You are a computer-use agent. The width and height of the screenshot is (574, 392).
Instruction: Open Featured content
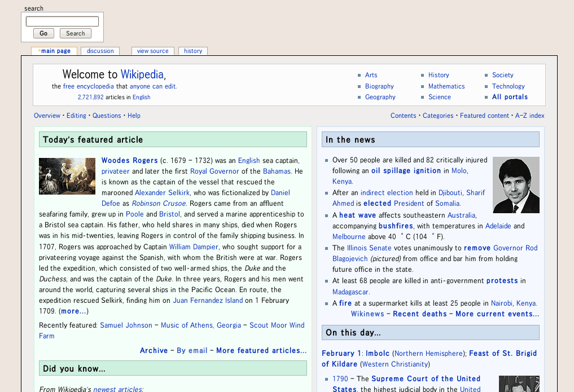tap(484, 115)
